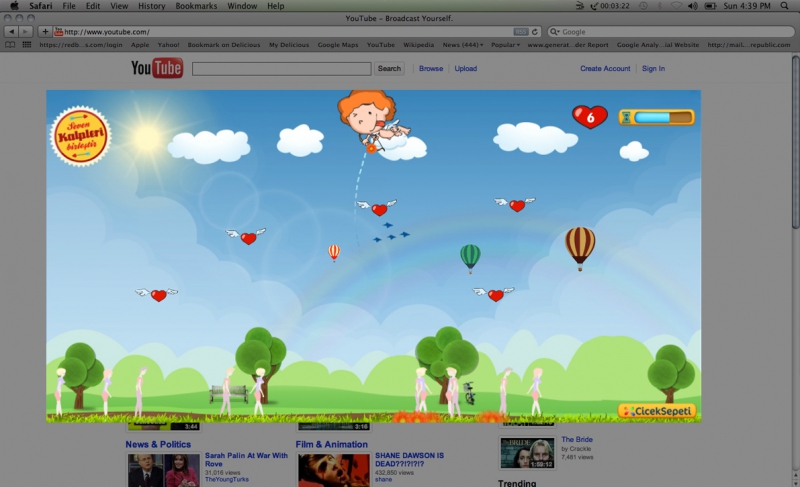The height and width of the screenshot is (487, 800).
Task: Open the Film & Animation category
Action: pos(332,444)
